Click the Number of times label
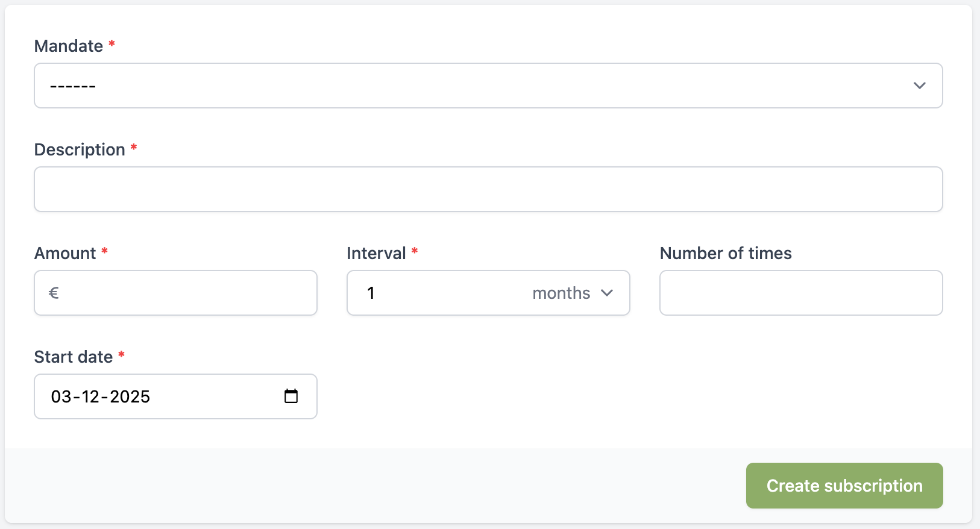Screen dimensions: 980x529 click(726, 253)
